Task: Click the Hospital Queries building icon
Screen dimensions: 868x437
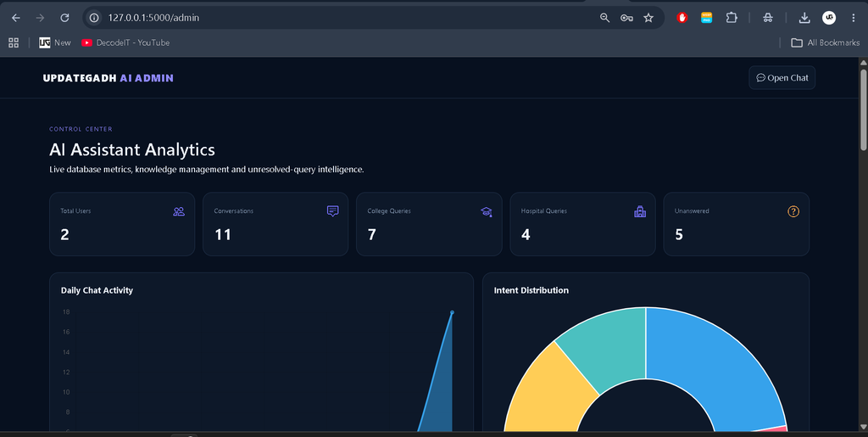Action: (x=640, y=211)
